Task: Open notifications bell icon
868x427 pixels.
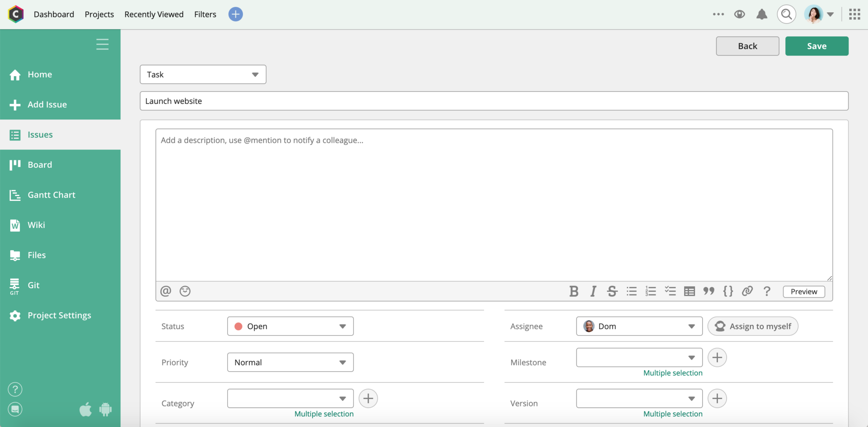Action: click(x=762, y=14)
